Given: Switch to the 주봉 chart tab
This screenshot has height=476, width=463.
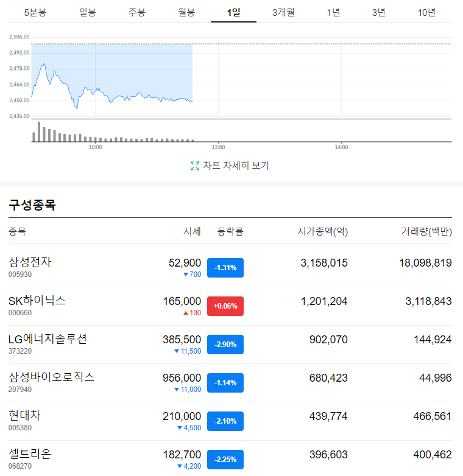Looking at the screenshot, I should [136, 12].
